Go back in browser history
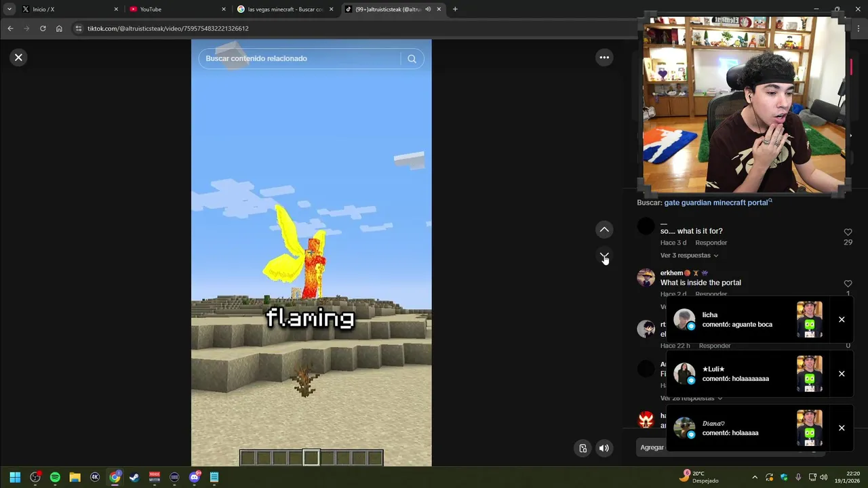This screenshot has height=488, width=868. point(10,28)
